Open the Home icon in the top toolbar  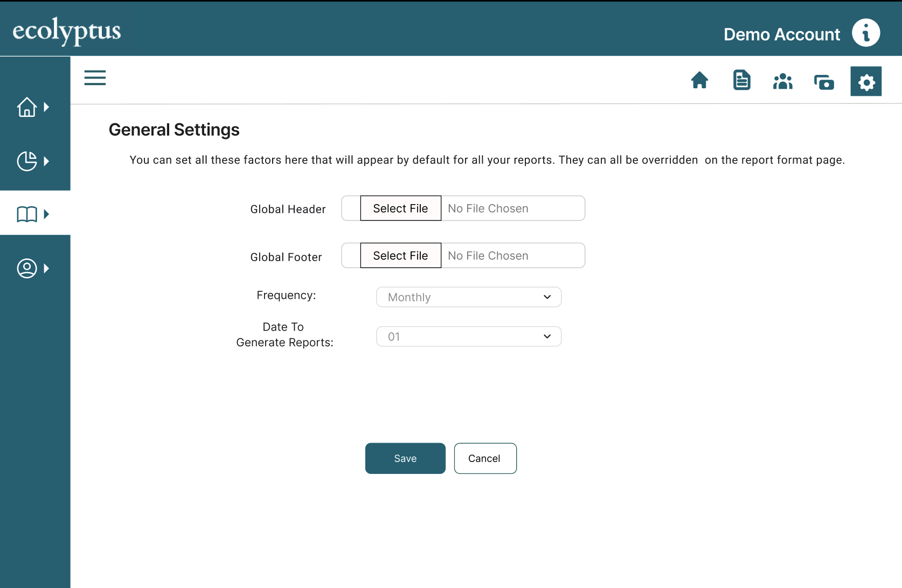pyautogui.click(x=700, y=80)
